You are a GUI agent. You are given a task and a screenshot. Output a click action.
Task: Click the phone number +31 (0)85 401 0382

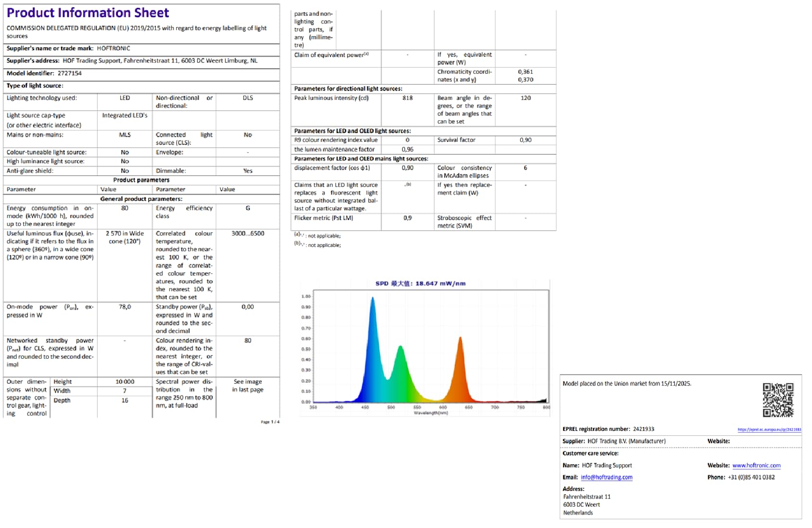(751, 478)
